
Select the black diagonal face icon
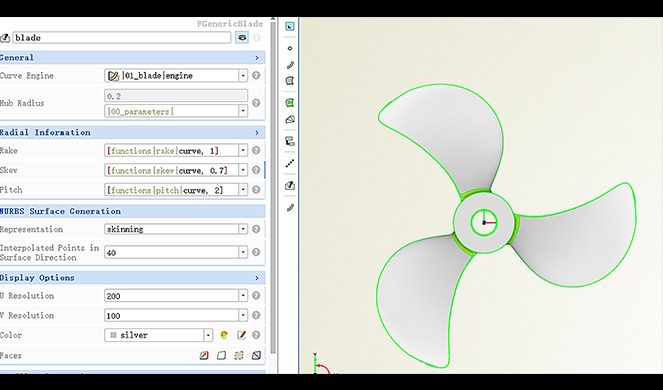point(256,355)
